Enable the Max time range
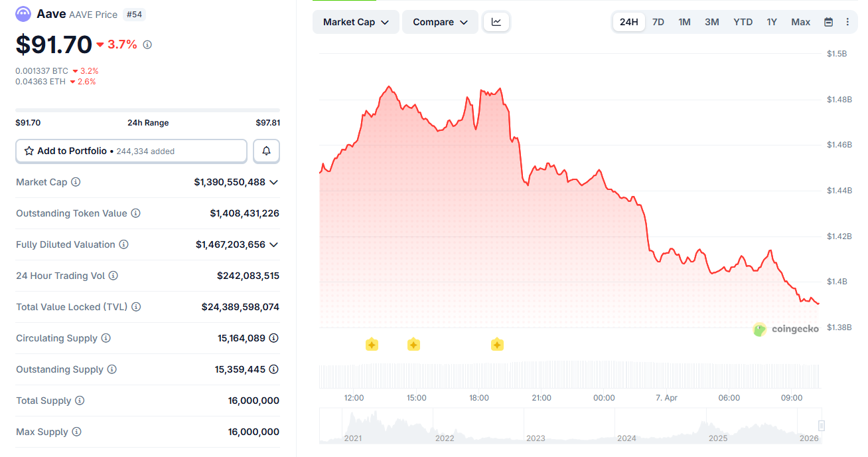This screenshot has width=868, height=457. tap(800, 21)
